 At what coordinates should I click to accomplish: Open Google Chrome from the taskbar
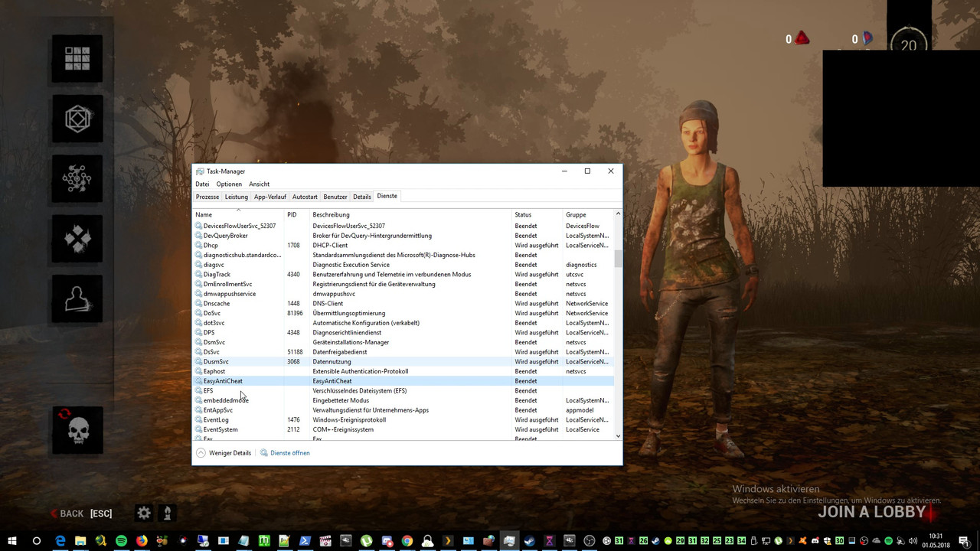tap(407, 541)
